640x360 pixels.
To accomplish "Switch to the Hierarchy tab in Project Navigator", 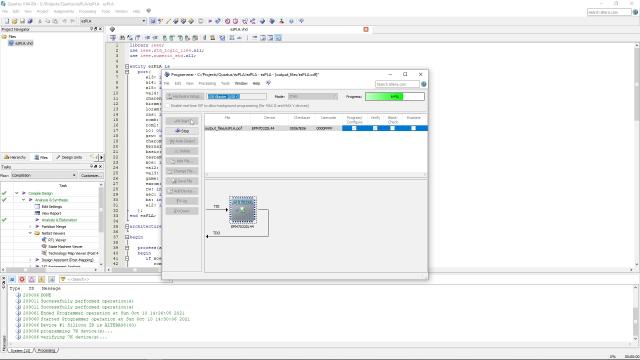I will [x=15, y=157].
